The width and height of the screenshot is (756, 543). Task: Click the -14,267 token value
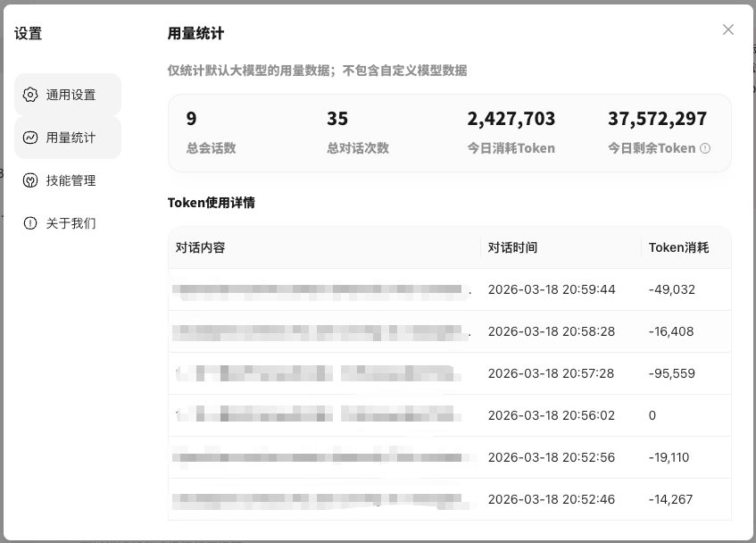point(670,499)
